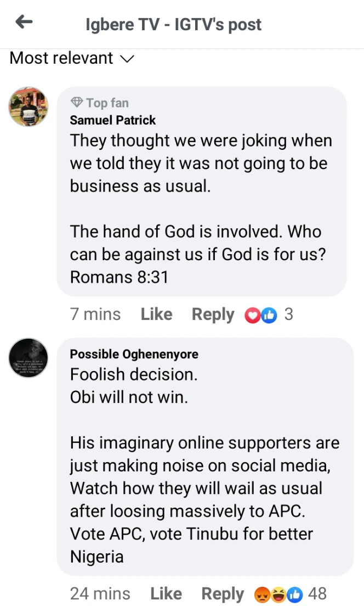The height and width of the screenshot is (606, 364).
Task: Like Possible Oghenenyore's comment
Action: pos(166,593)
